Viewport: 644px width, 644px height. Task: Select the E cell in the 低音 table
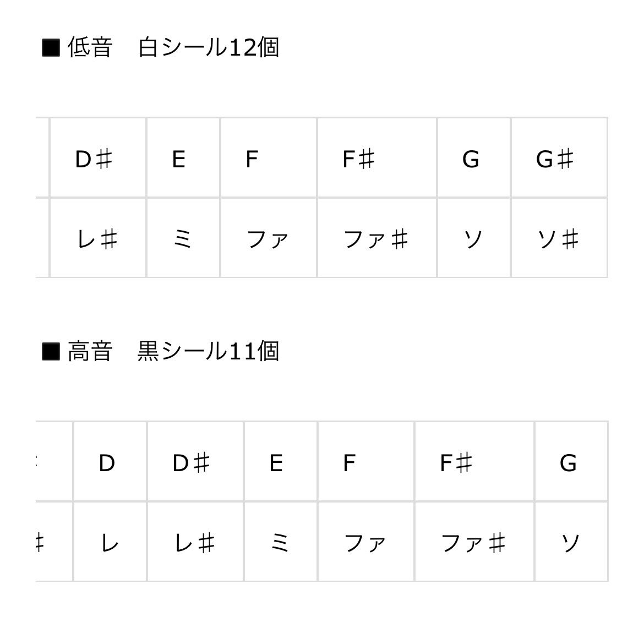[183, 159]
